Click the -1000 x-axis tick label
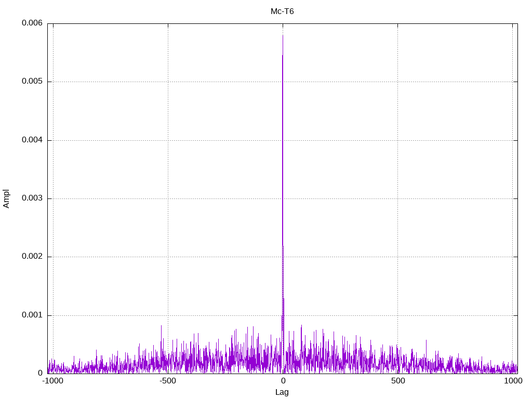This screenshot has width=532, height=399. (x=52, y=381)
